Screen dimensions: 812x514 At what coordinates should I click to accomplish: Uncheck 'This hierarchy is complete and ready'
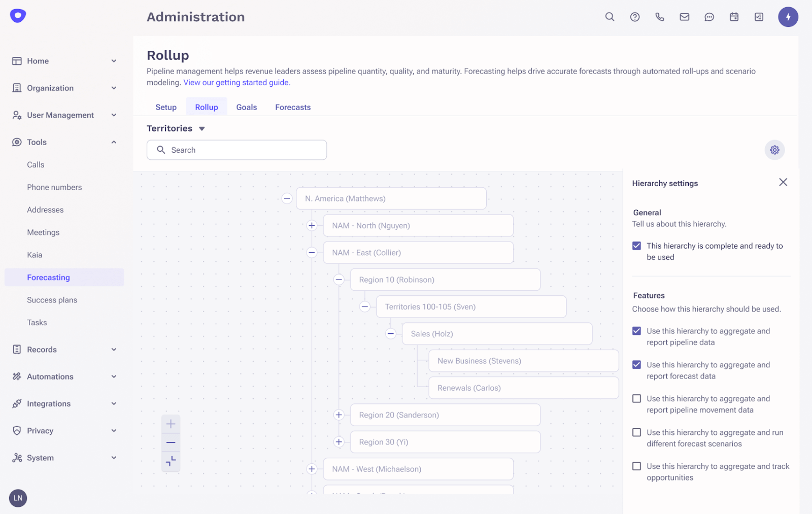pyautogui.click(x=636, y=246)
